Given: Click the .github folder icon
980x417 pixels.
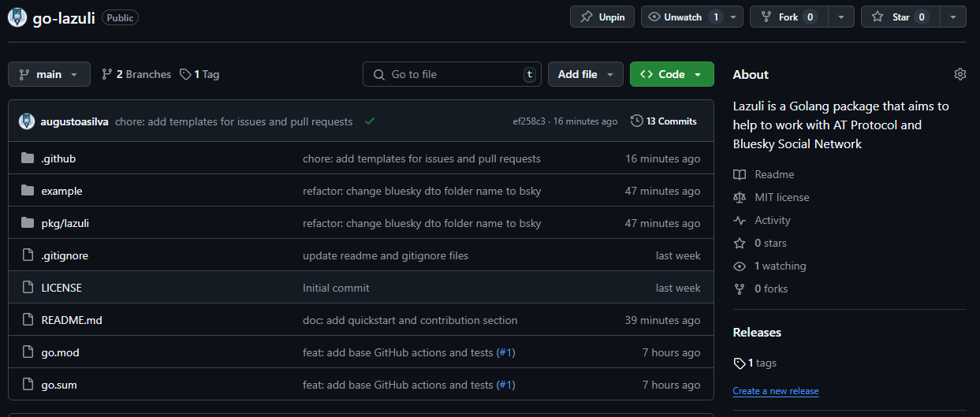Looking at the screenshot, I should (28, 158).
